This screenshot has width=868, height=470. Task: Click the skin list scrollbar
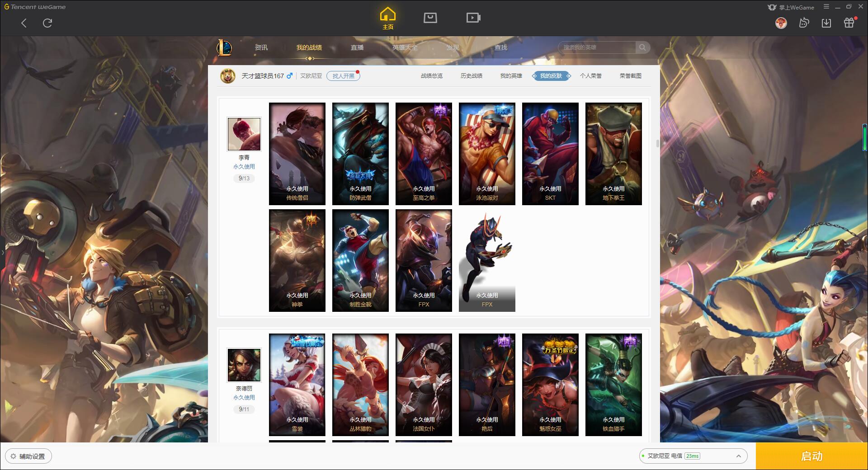[657, 143]
